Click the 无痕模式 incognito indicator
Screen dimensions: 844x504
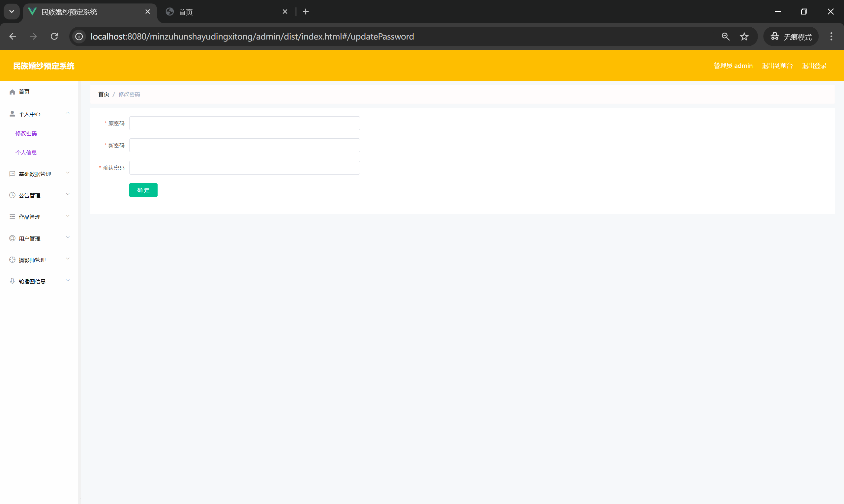pos(791,36)
